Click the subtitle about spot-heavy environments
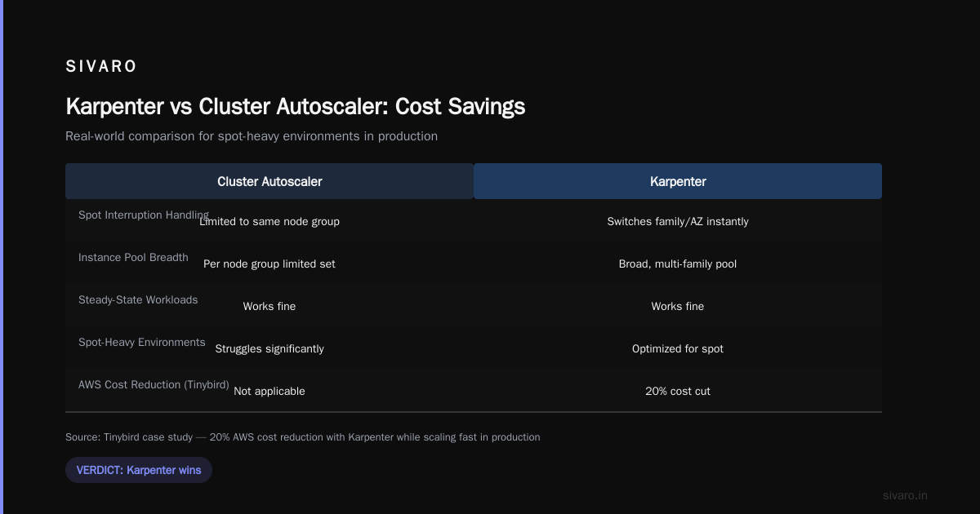980x514 pixels. 252,136
